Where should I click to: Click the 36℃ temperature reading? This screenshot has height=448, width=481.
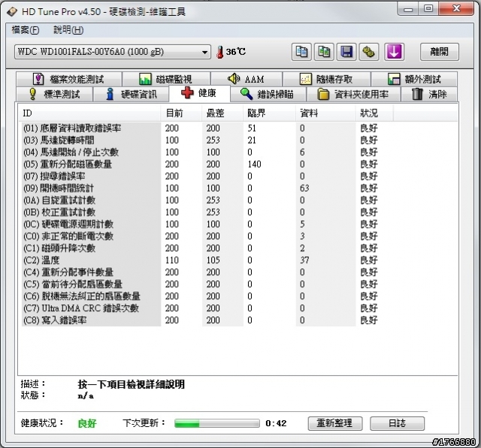pyautogui.click(x=235, y=52)
